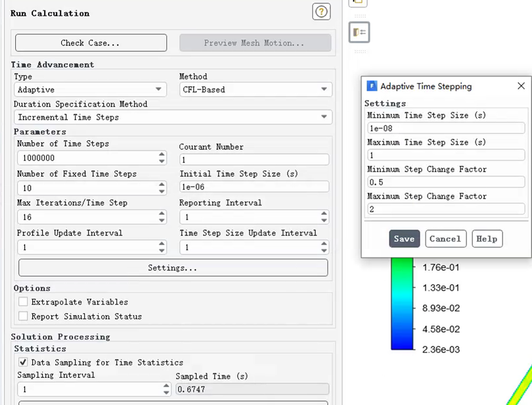The height and width of the screenshot is (405, 532).
Task: Click the Adaptive Time Stepping title icon
Action: pyautogui.click(x=372, y=86)
